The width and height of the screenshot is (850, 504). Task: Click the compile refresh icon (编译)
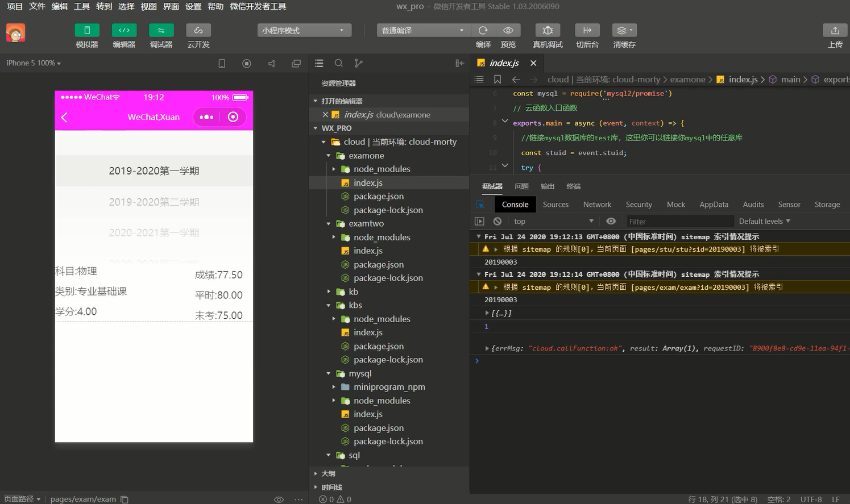(483, 30)
